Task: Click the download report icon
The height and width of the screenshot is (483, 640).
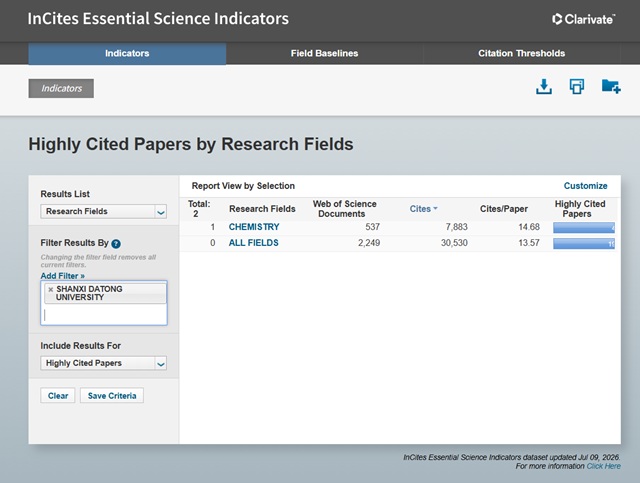Action: [x=544, y=87]
